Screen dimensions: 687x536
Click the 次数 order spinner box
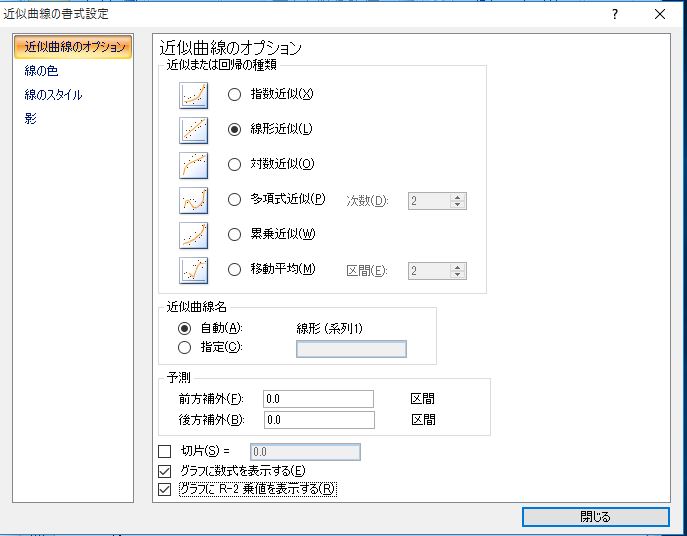click(x=429, y=201)
